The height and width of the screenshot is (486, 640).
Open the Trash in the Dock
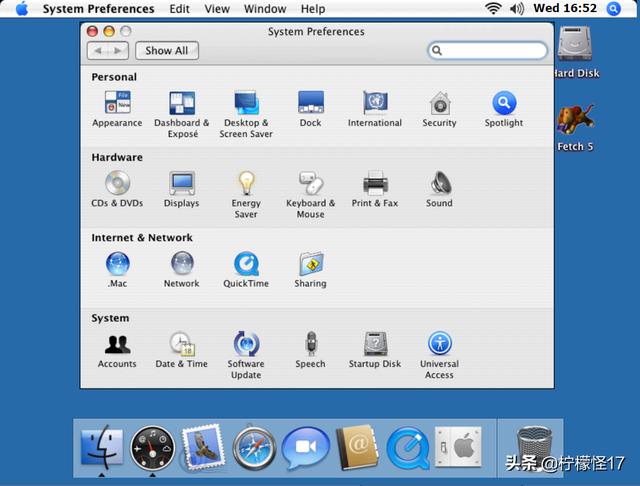pos(532,446)
